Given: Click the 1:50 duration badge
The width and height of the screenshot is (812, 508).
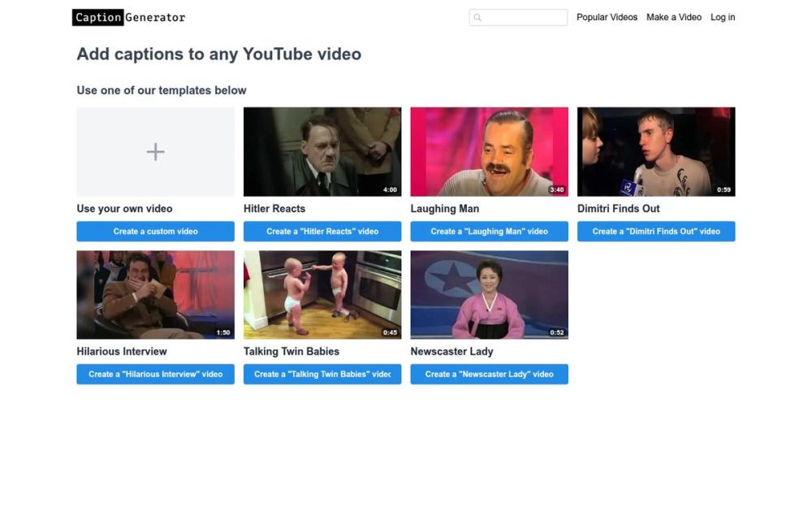Looking at the screenshot, I should click(223, 332).
